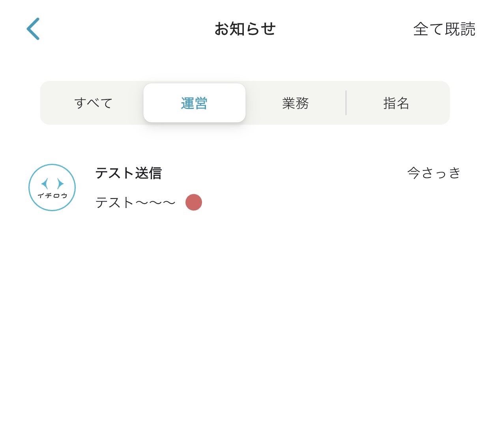Click the empty area below the notification
The image size is (490, 448).
pyautogui.click(x=245, y=316)
